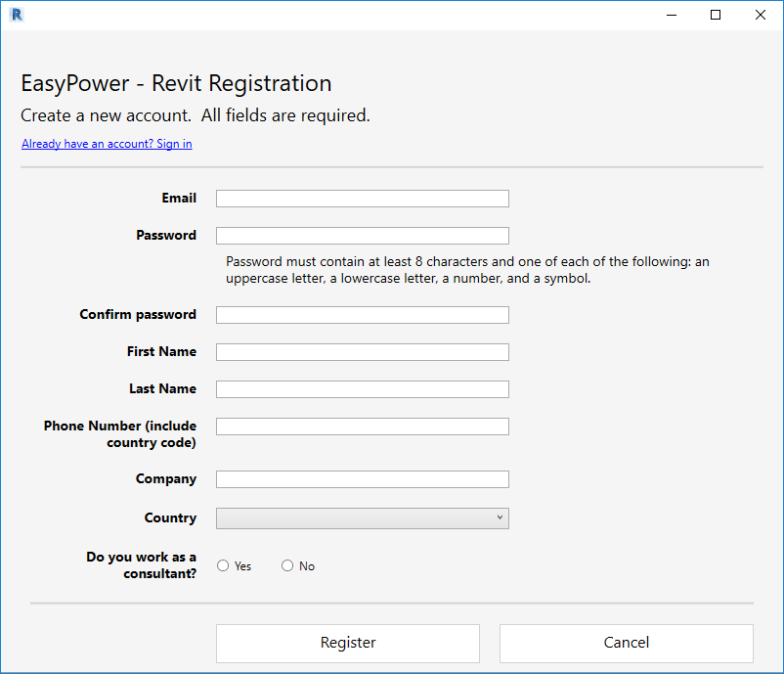The height and width of the screenshot is (674, 784).
Task: Click the First Name input box
Action: tap(362, 352)
